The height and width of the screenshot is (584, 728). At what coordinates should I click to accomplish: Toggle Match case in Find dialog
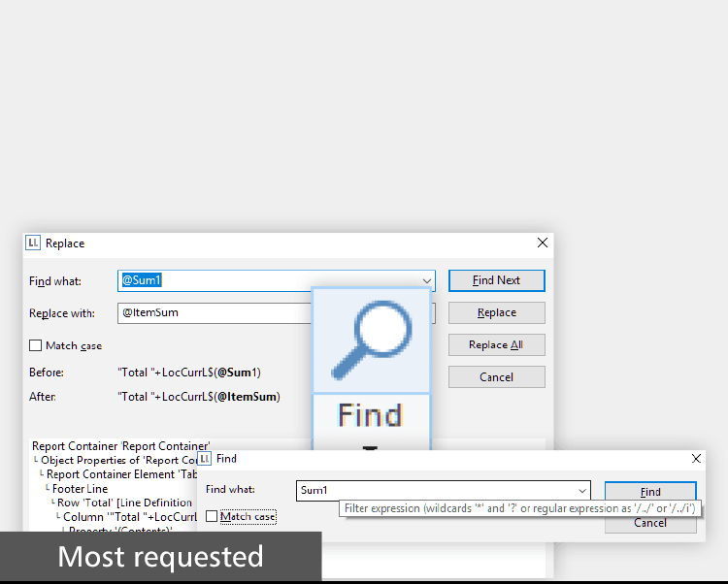pos(212,516)
